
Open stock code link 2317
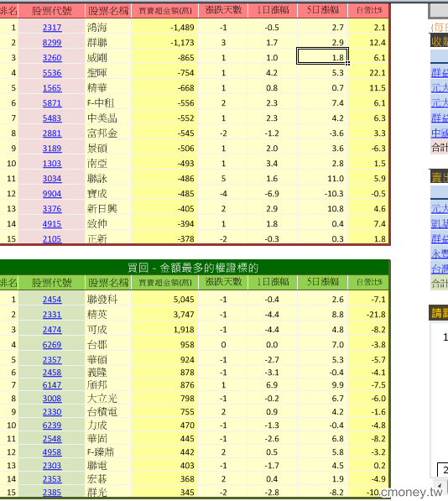click(x=52, y=28)
